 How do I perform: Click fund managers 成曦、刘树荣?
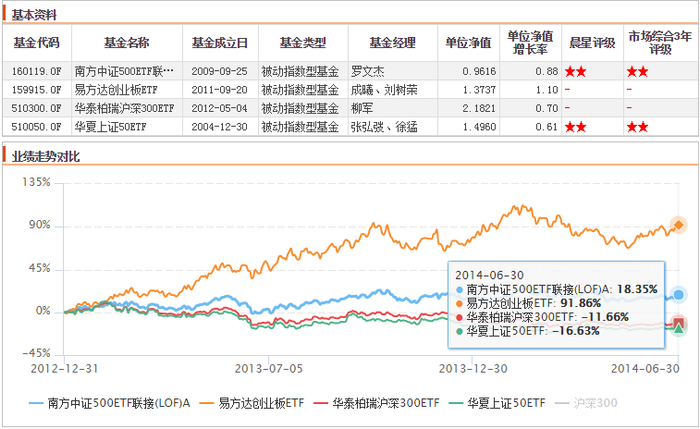(384, 90)
